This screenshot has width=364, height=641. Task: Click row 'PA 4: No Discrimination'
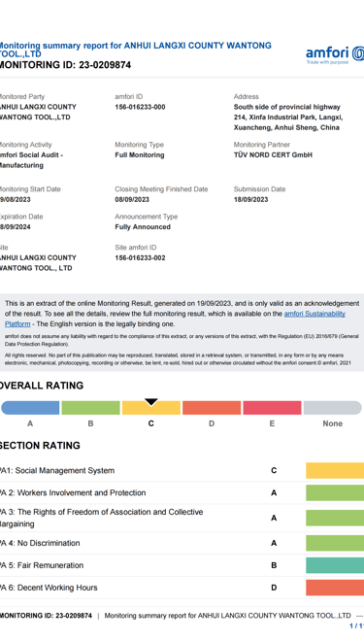point(182,543)
